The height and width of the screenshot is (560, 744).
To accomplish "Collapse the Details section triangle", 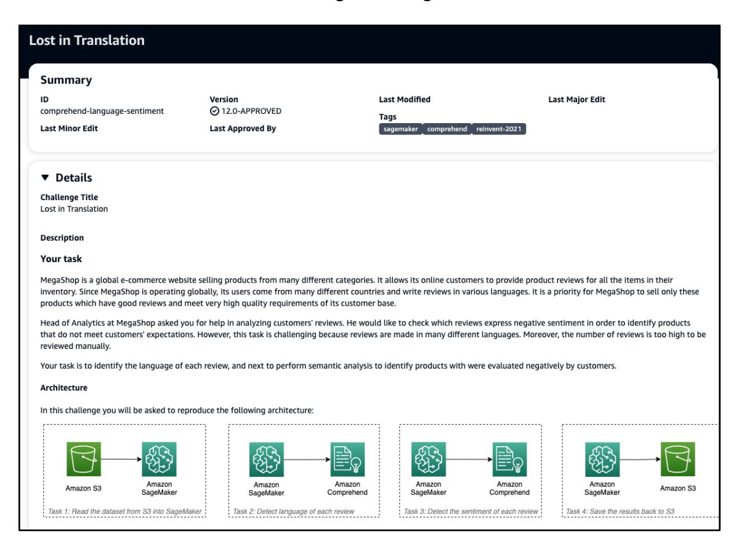I will 44,178.
